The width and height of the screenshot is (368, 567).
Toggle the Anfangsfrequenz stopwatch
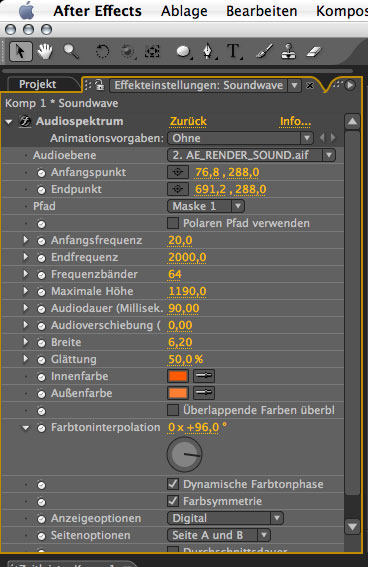pyautogui.click(x=42, y=241)
